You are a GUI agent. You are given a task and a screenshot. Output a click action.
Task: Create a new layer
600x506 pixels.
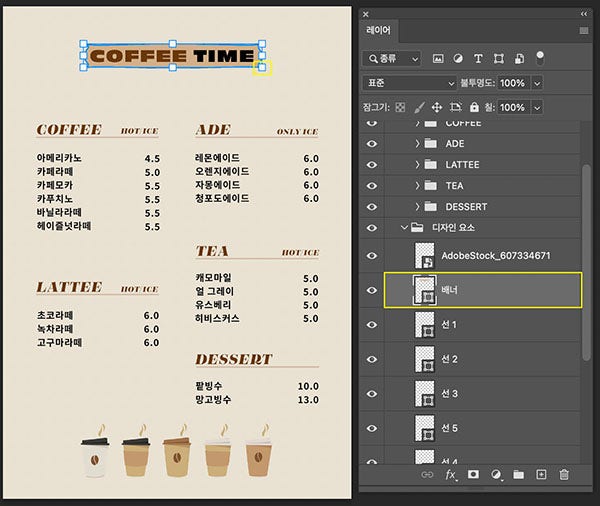pos(541,475)
